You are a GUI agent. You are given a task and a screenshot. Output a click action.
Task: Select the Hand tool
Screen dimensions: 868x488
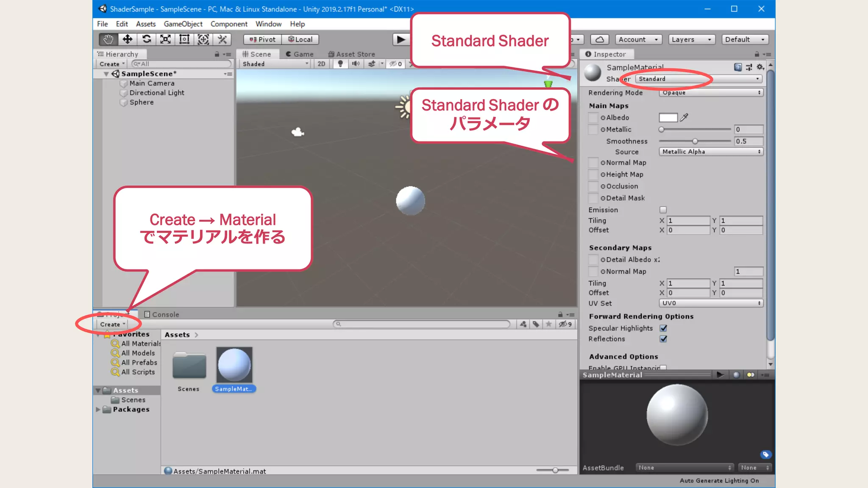(x=108, y=39)
